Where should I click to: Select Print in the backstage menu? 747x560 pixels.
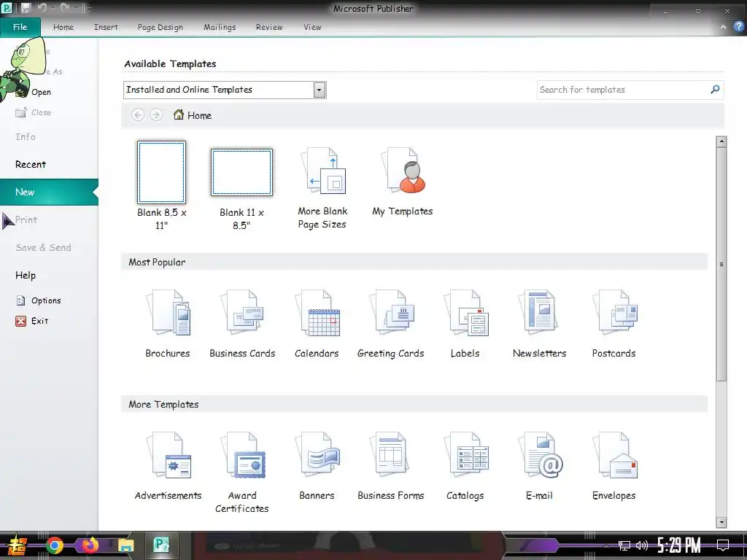tap(26, 219)
